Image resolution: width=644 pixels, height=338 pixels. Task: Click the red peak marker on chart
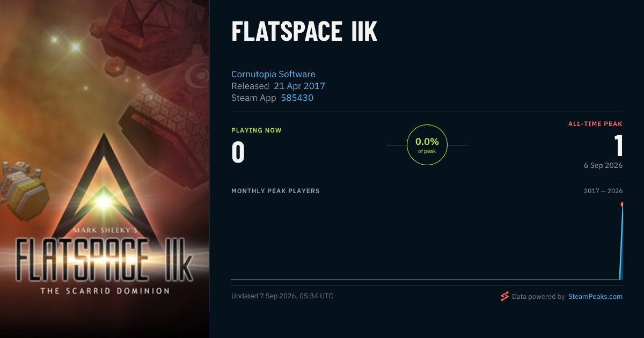click(622, 204)
